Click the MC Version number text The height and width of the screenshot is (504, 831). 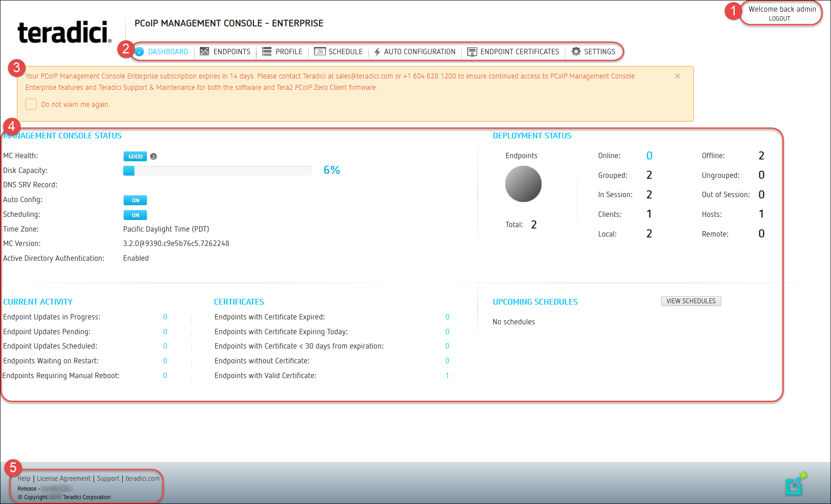[x=176, y=243]
